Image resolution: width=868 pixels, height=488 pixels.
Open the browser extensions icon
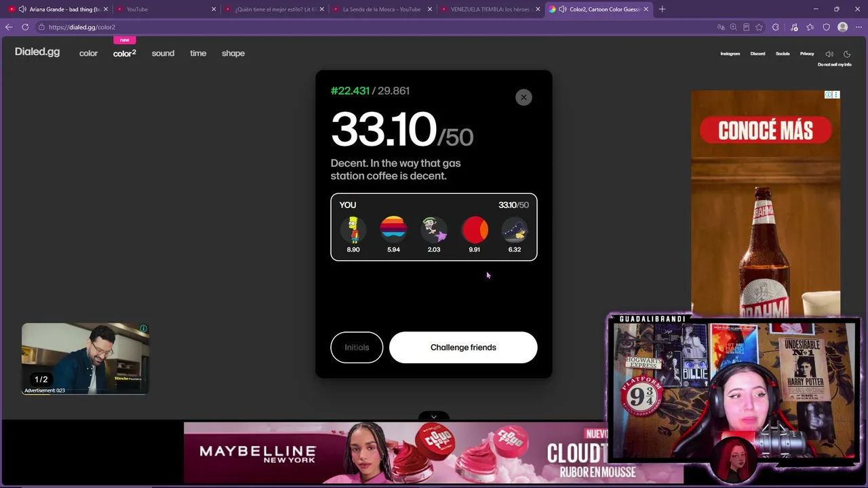[x=776, y=27]
